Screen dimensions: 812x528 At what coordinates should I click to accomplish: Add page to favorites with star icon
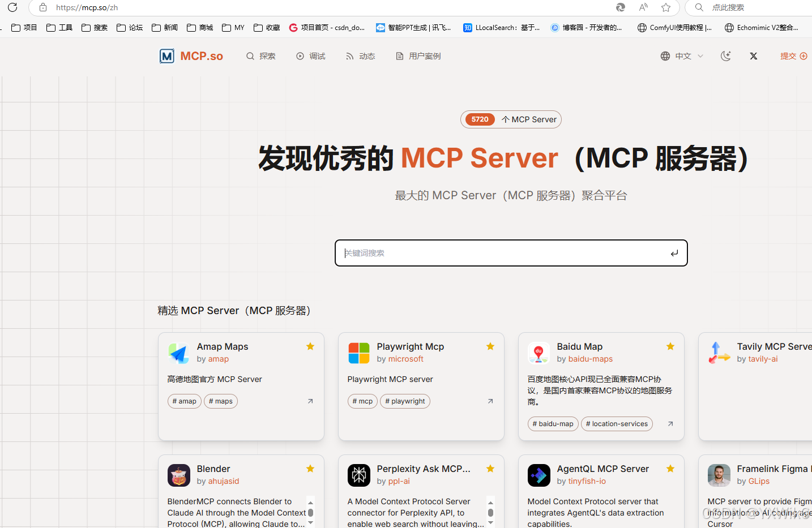666,7
